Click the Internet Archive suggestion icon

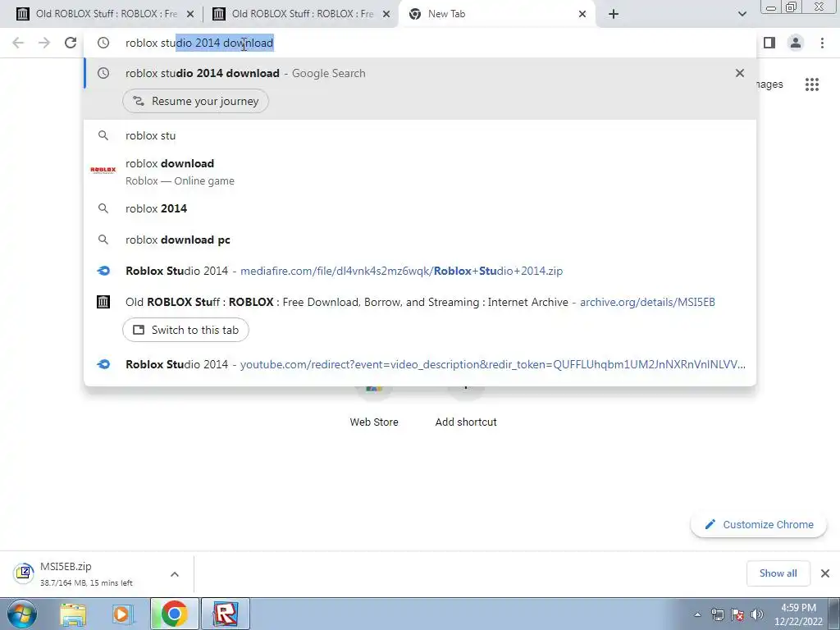[103, 302]
